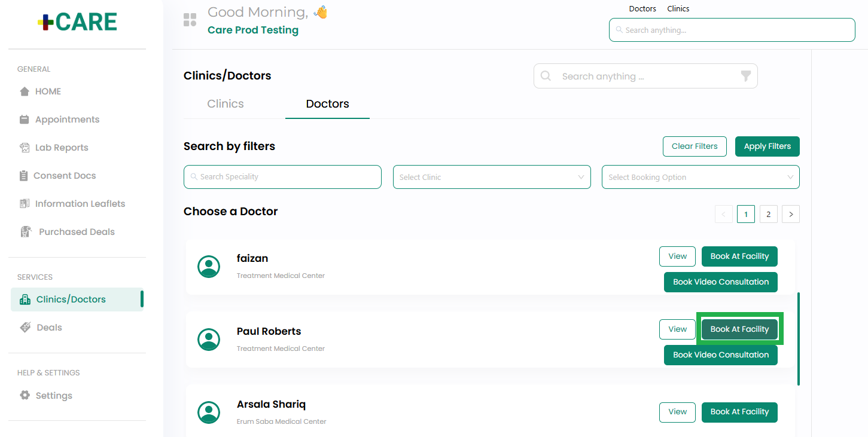Book Video Consultation with faizan
Screen dimensions: 868x437
tap(721, 282)
